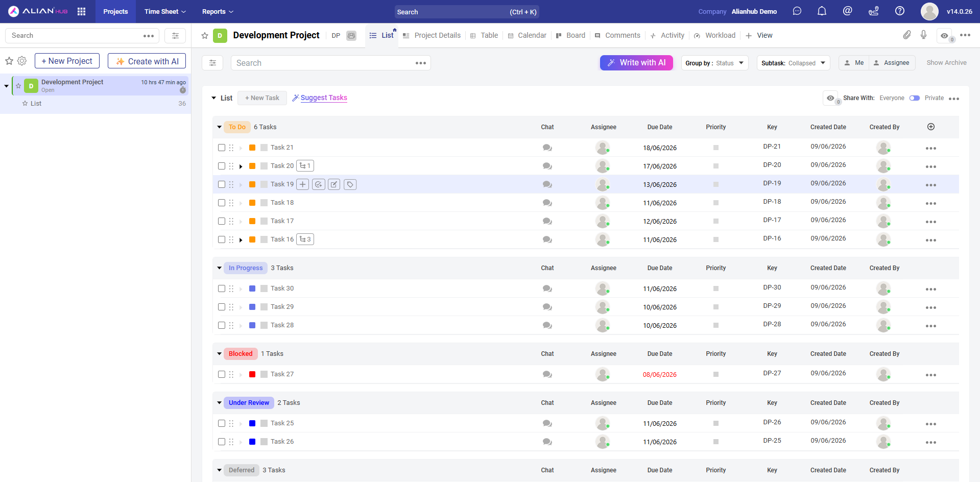The width and height of the screenshot is (980, 482).
Task: Expand Task 20 subtasks arrow
Action: [x=241, y=166]
